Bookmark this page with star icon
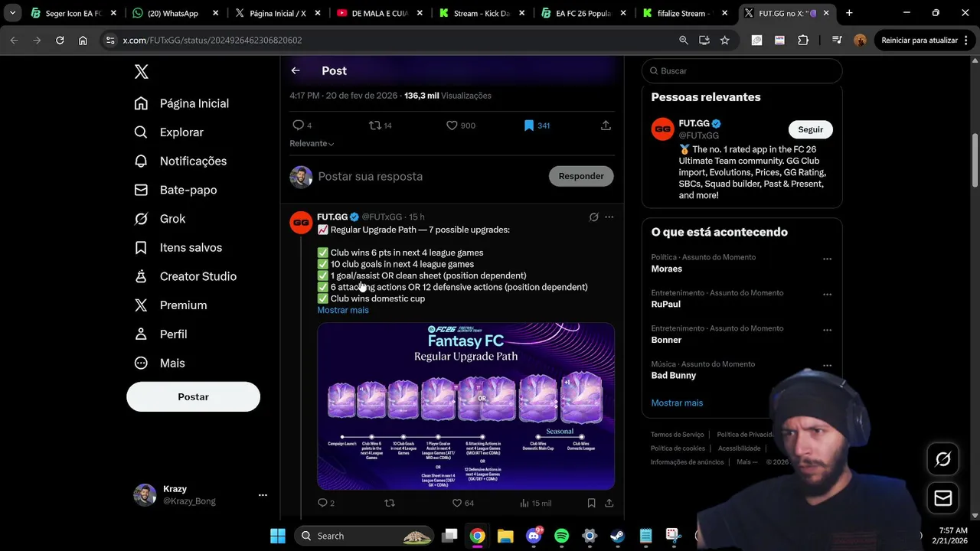Screen dimensions: 980x551 point(724,41)
